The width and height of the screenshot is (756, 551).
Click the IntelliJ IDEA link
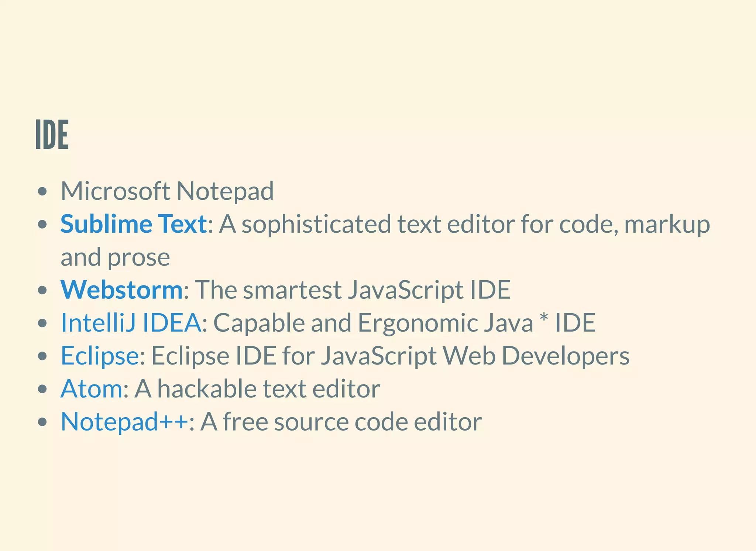coord(131,322)
